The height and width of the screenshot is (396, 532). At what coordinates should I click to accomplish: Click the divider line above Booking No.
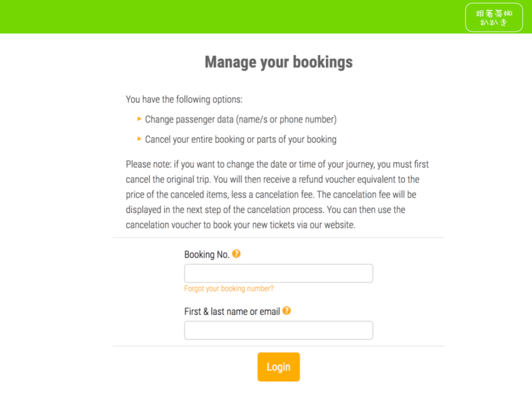tap(278, 238)
